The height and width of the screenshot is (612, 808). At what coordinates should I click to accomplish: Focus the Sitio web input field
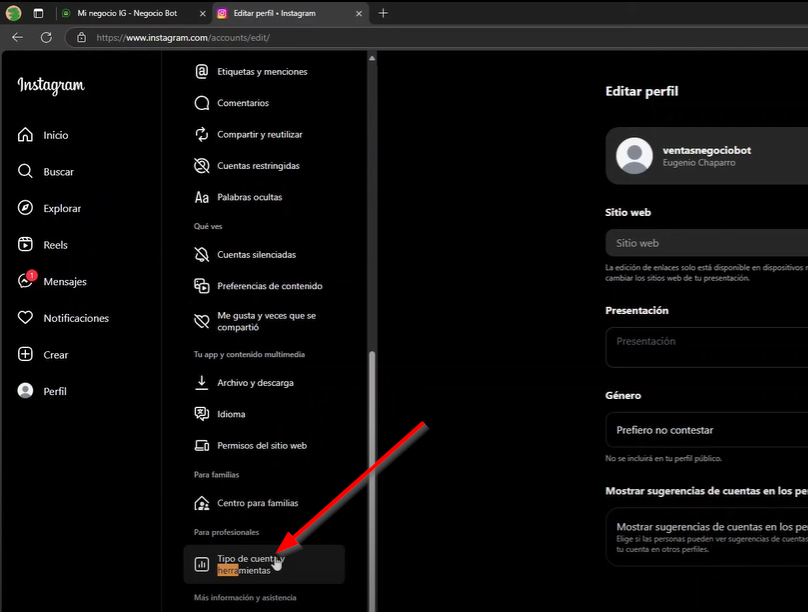(x=707, y=243)
